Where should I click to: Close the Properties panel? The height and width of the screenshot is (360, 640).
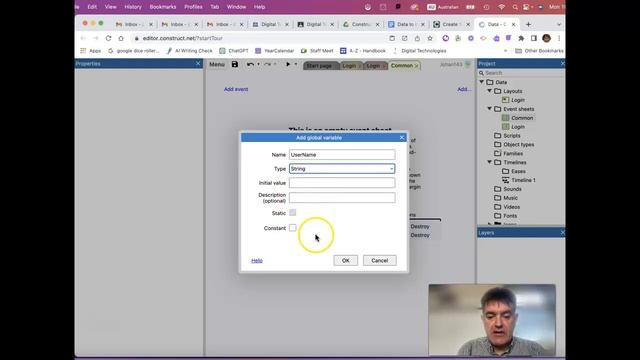[x=198, y=64]
